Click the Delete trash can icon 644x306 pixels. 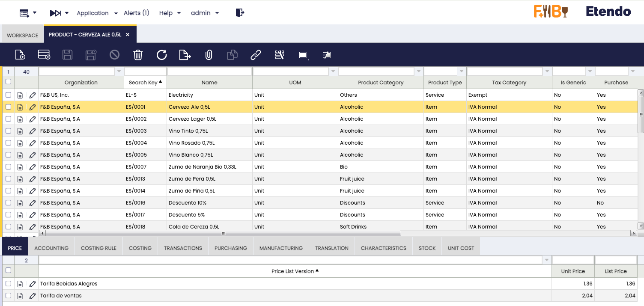(138, 55)
